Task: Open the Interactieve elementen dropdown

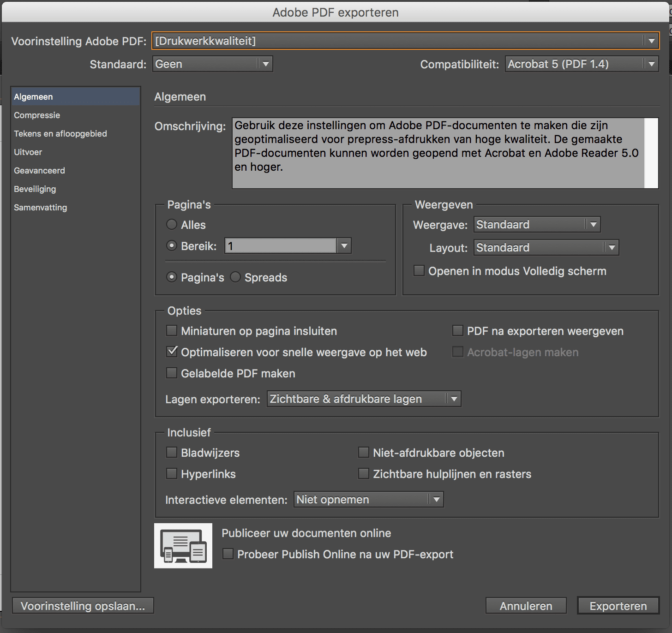Action: tap(368, 500)
